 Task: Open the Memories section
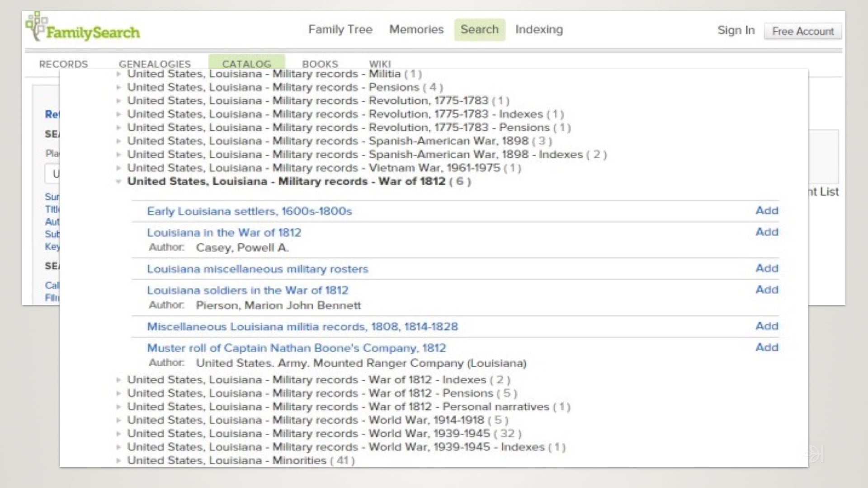416,29
